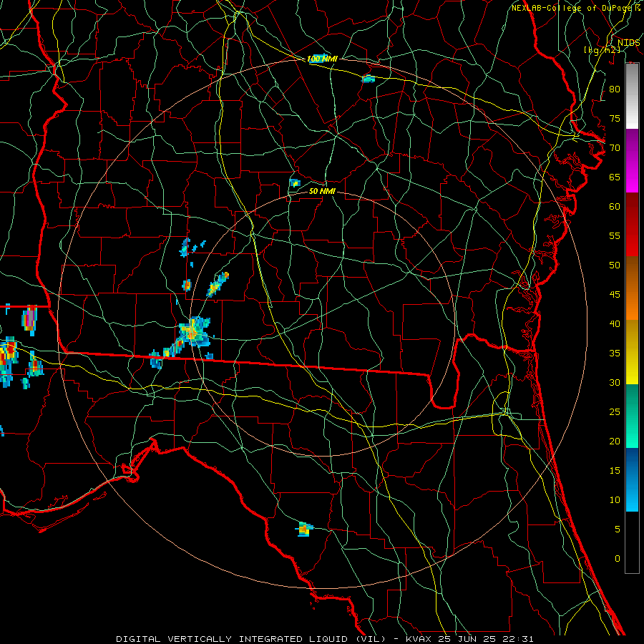This screenshot has height=644, width=644.
Task: Click the scale value 10
Action: coord(615,500)
